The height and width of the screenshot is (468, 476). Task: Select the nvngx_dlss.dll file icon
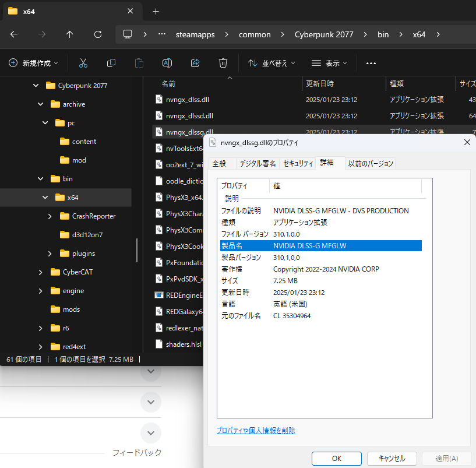coord(159,99)
